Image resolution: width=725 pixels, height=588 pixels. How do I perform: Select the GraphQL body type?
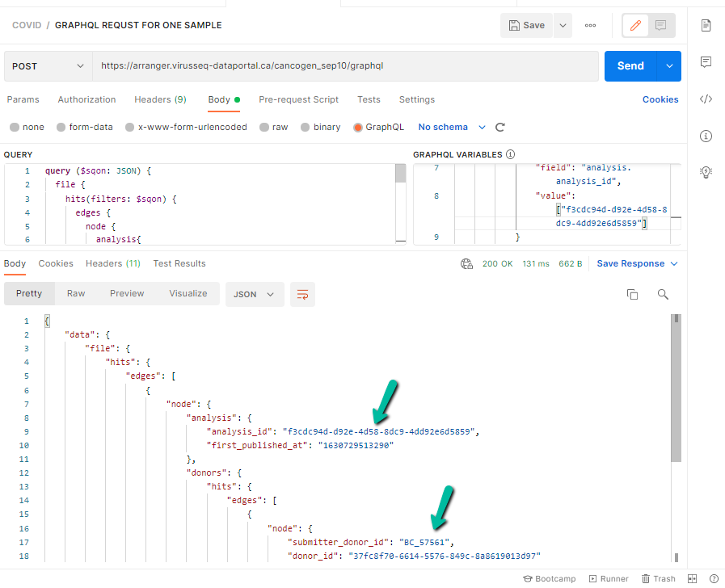[378, 127]
